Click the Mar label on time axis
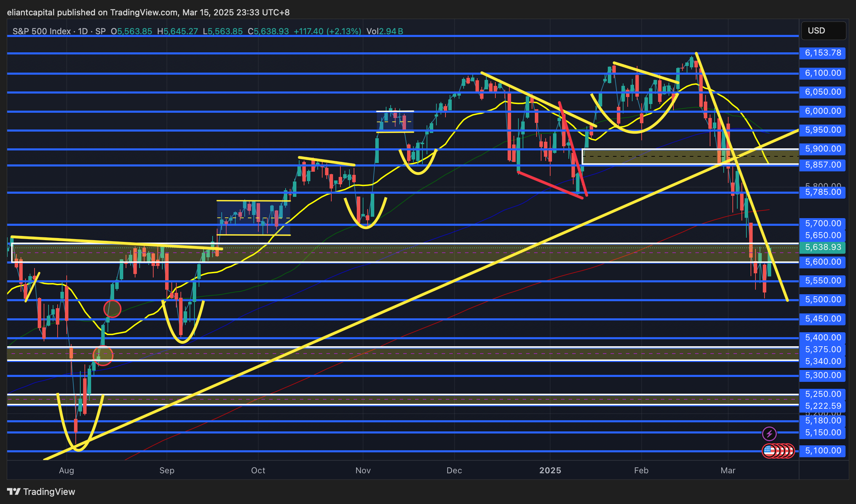 click(728, 470)
